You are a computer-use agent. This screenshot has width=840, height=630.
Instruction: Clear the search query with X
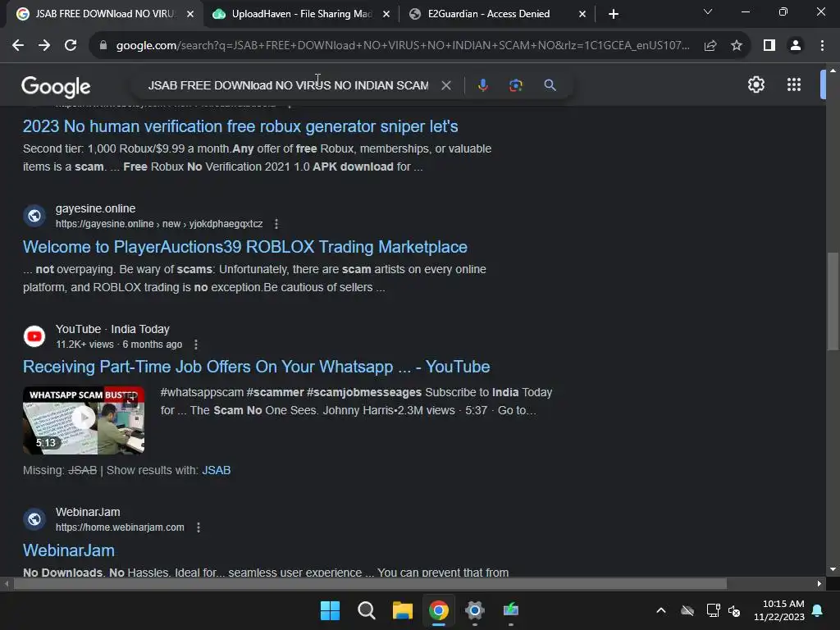(x=445, y=85)
